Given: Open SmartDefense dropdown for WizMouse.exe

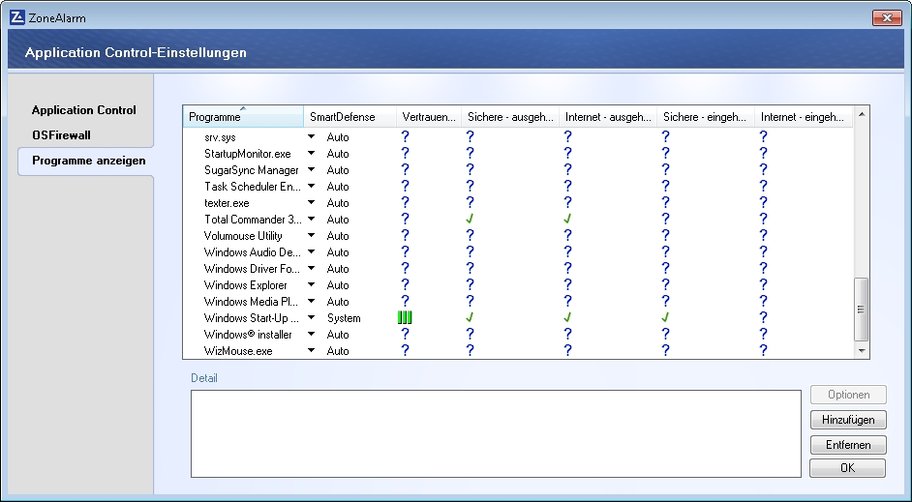Looking at the screenshot, I should tap(311, 350).
